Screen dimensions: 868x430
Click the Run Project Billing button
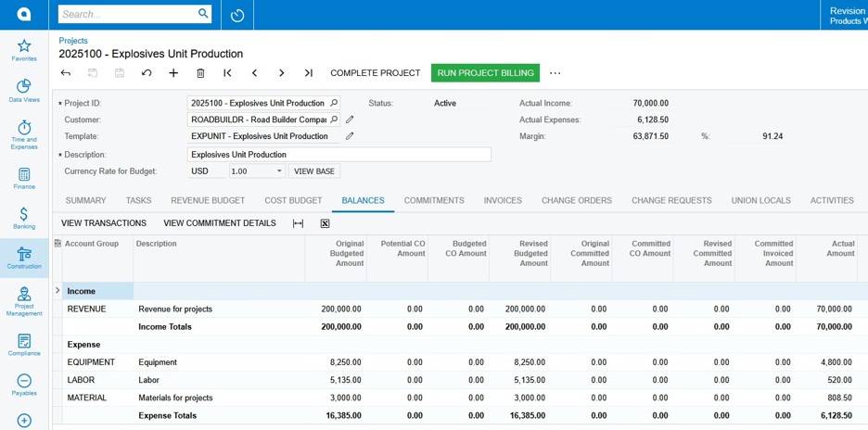(x=485, y=73)
